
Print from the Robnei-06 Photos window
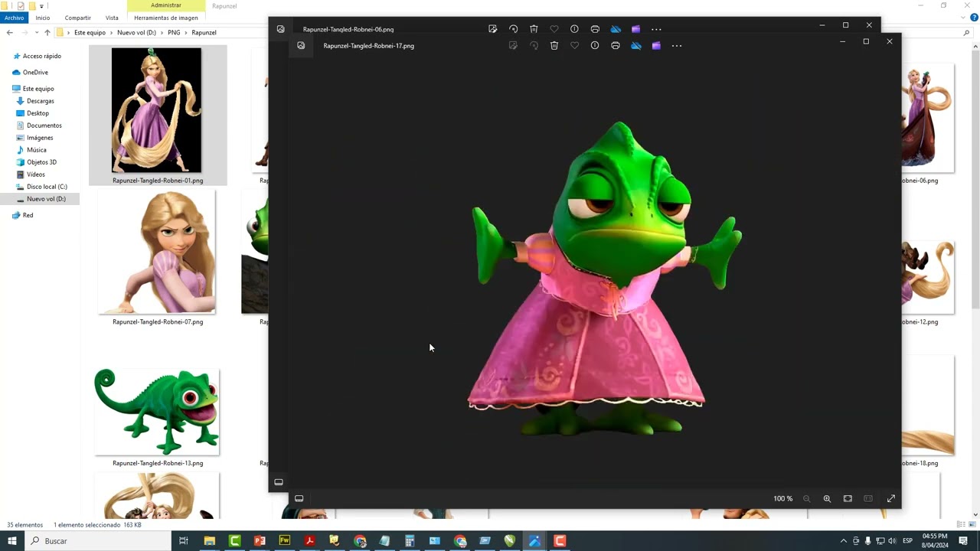pyautogui.click(x=595, y=29)
